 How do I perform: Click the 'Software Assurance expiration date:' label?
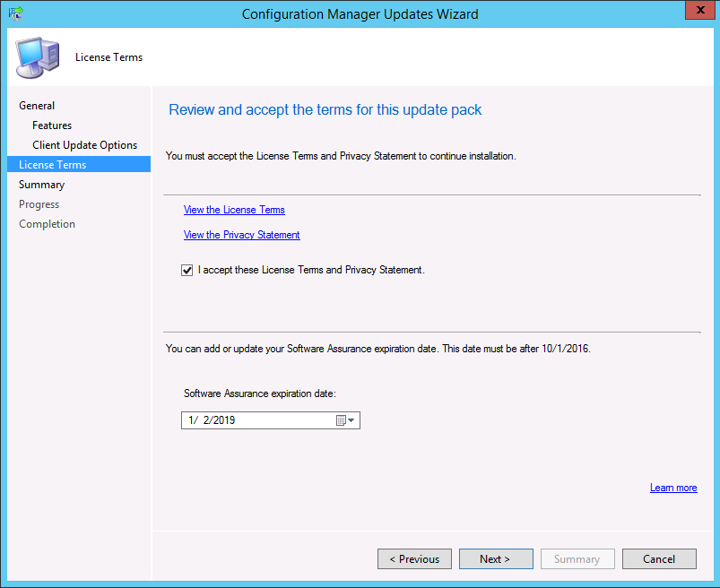click(x=260, y=393)
